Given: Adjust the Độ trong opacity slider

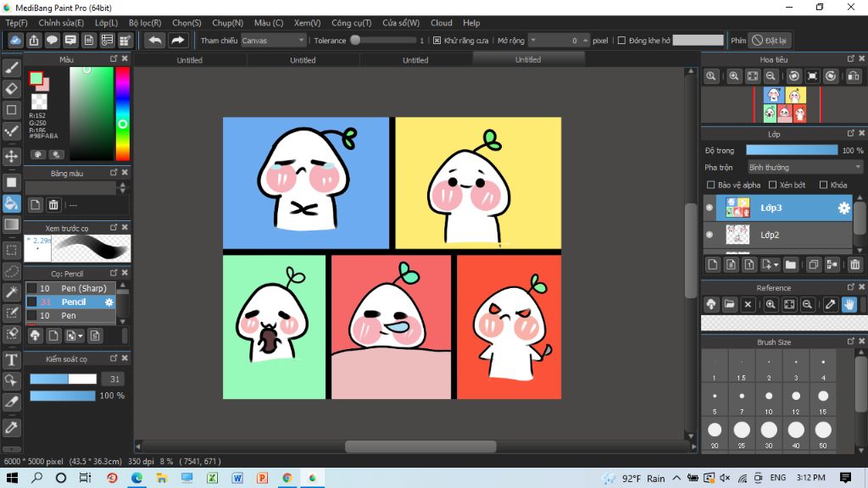Looking at the screenshot, I should pyautogui.click(x=792, y=150).
